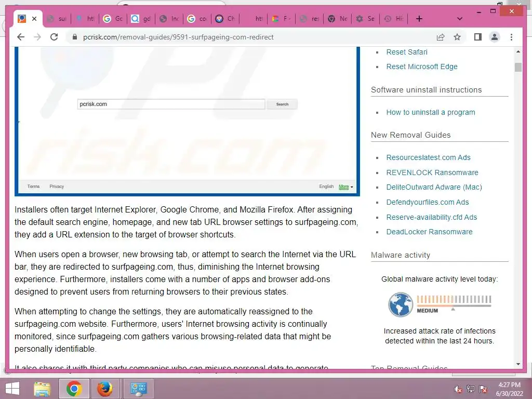Switch to the 'Ne' new tab

(338, 19)
